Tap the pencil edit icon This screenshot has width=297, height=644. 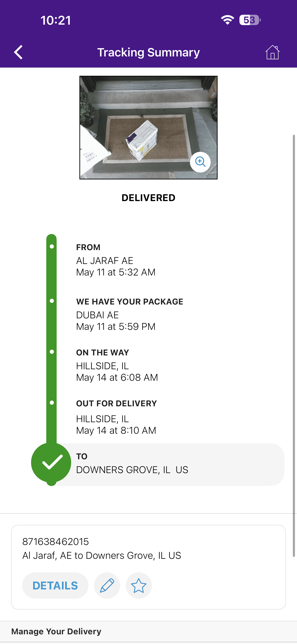click(x=107, y=585)
